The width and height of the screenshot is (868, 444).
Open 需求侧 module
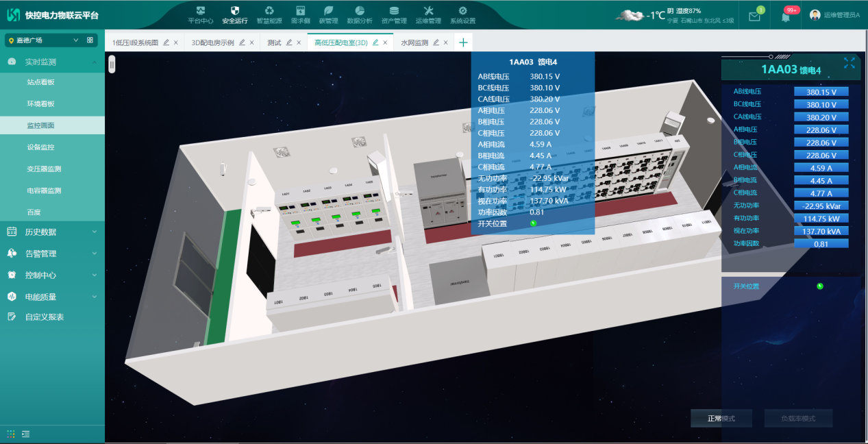300,15
